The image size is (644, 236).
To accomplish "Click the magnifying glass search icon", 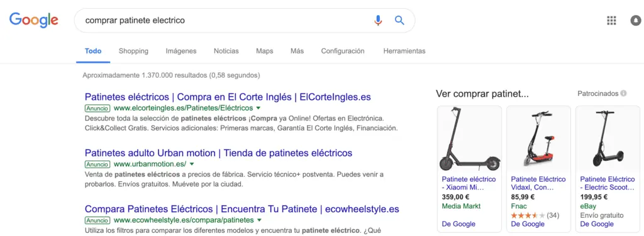I will [x=399, y=20].
